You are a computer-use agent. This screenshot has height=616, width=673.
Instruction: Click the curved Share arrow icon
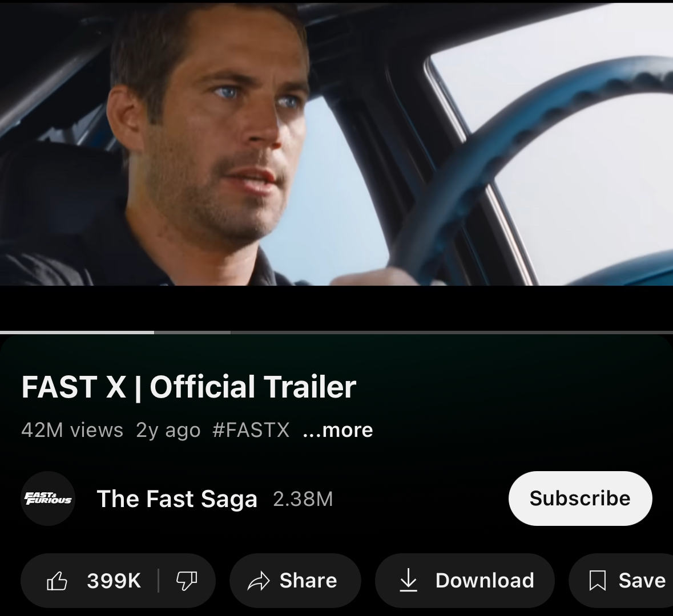click(x=258, y=581)
